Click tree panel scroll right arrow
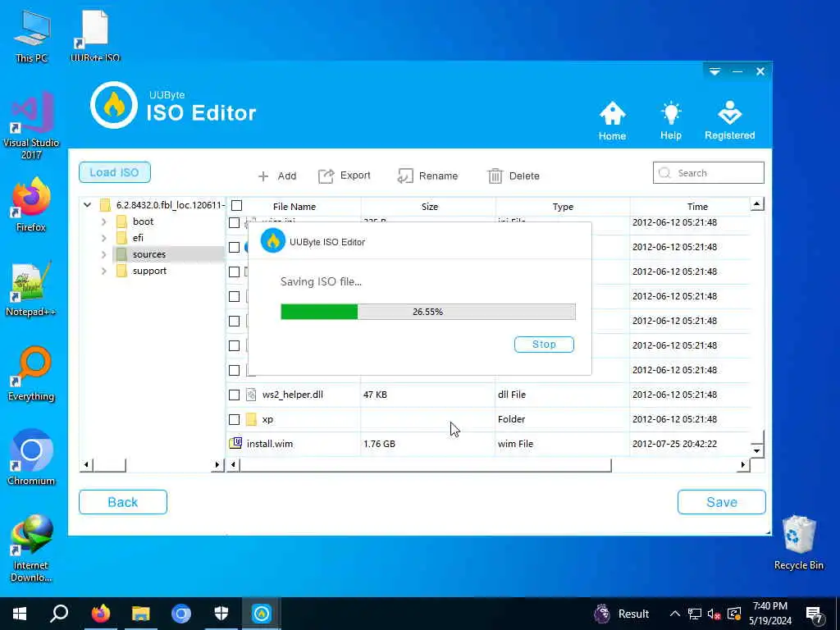Screen dimensions: 840x630 click(217, 464)
